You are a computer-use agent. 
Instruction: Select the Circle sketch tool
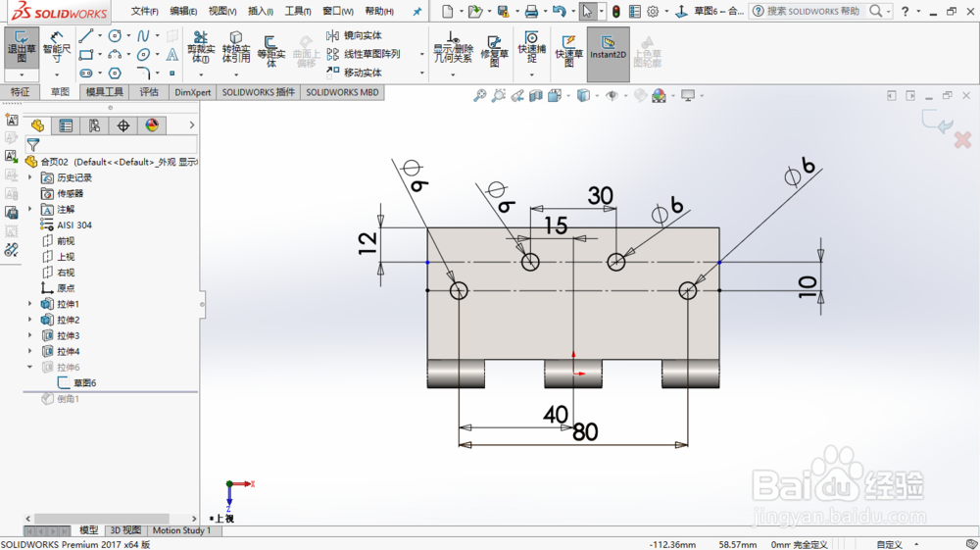115,35
